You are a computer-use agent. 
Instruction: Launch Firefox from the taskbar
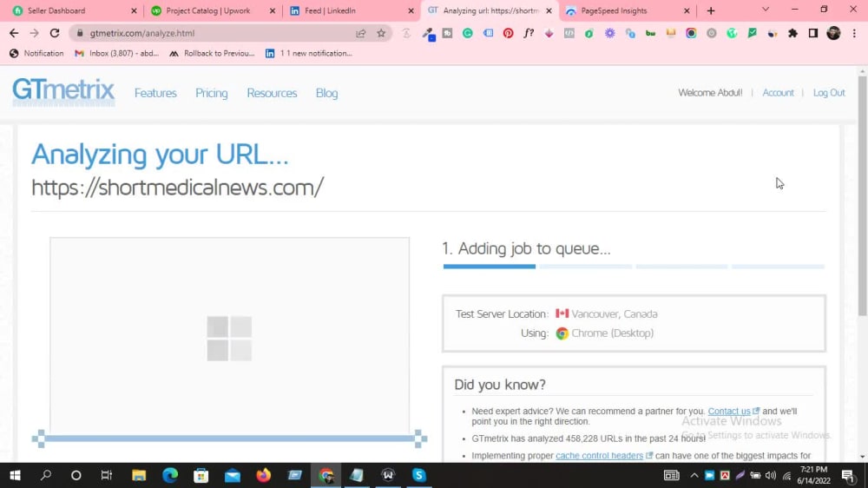(264, 475)
